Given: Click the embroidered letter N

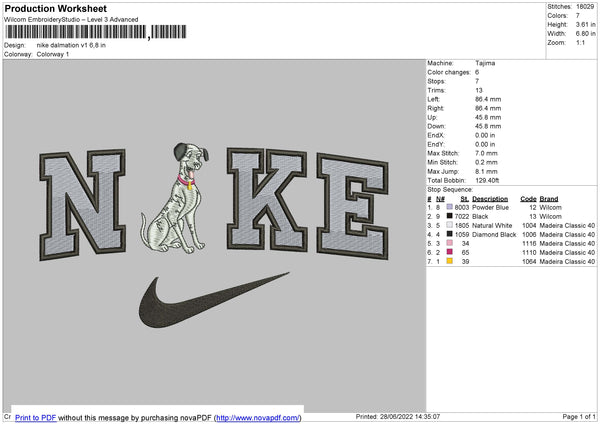Looking at the screenshot, I should (82, 204).
